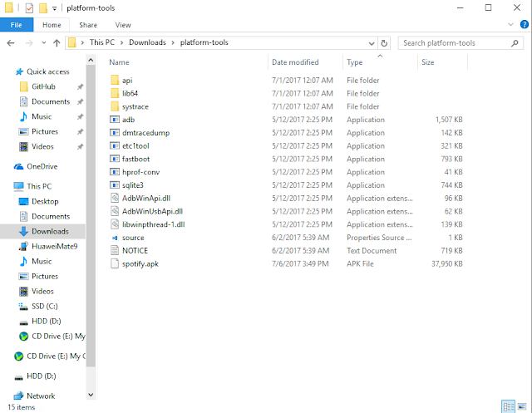Sort by the Name column header
This screenshot has width=532, height=413.
119,62
